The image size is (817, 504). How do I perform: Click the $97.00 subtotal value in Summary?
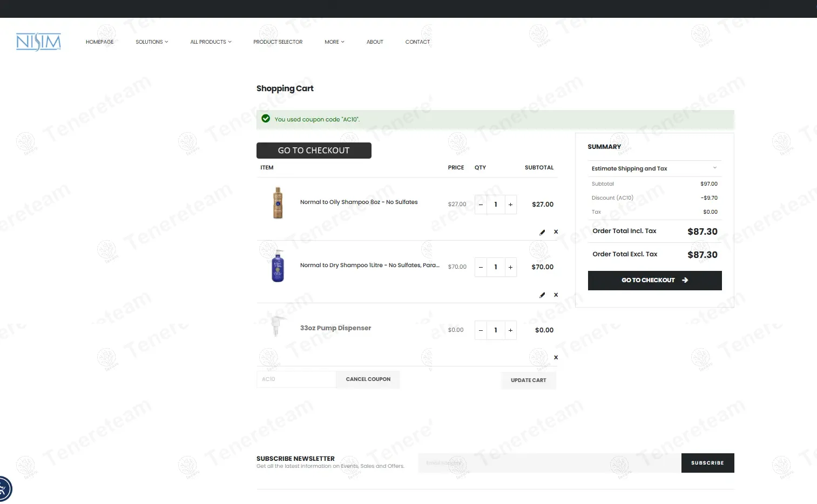[709, 184]
